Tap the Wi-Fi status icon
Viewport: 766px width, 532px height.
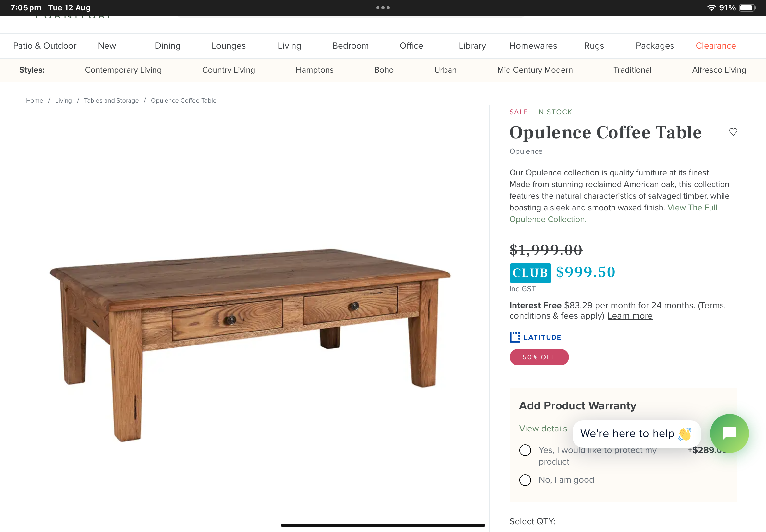(711, 8)
